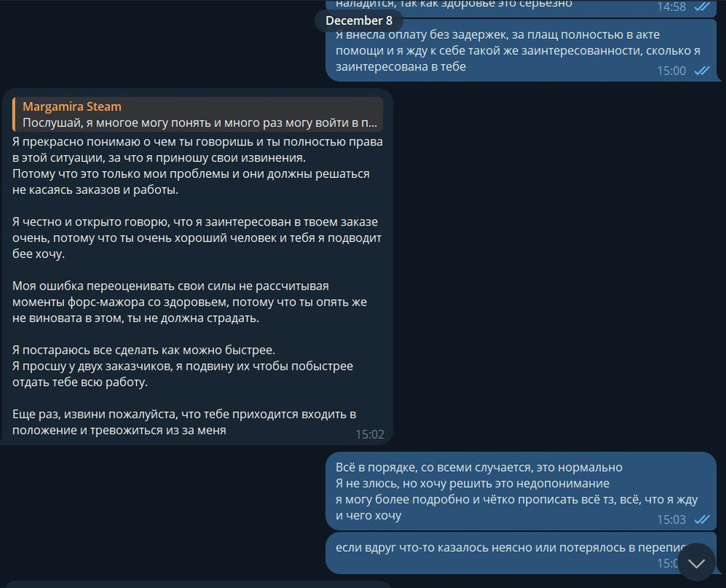Screen dimensions: 726x588
Task: Click the paragraph 'Я постараюсь все сделать как можно быстрее'
Action: [183, 366]
